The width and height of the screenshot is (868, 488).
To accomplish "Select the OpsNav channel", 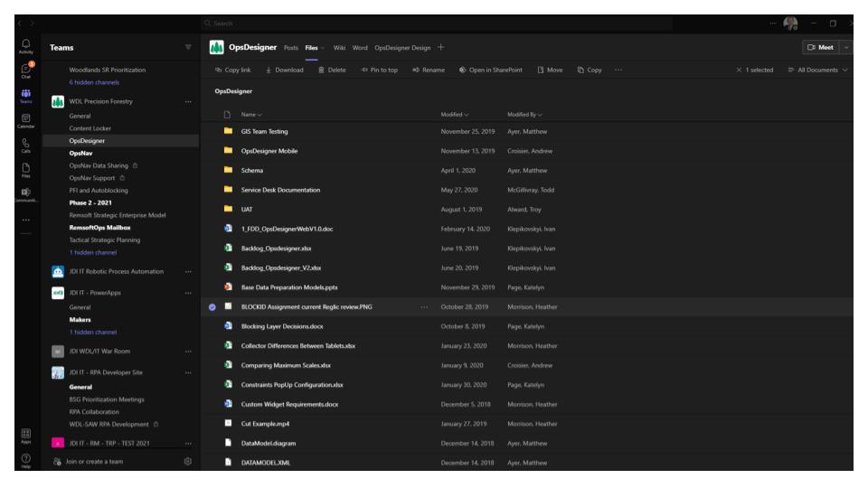I will click(80, 154).
